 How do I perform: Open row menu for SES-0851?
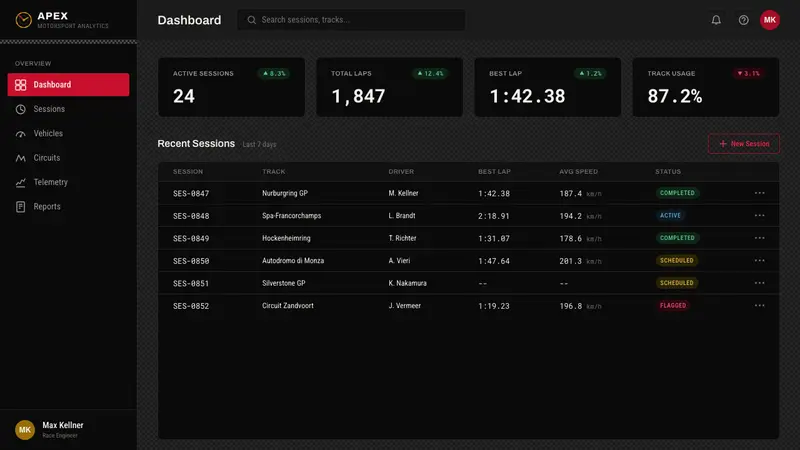pos(759,283)
